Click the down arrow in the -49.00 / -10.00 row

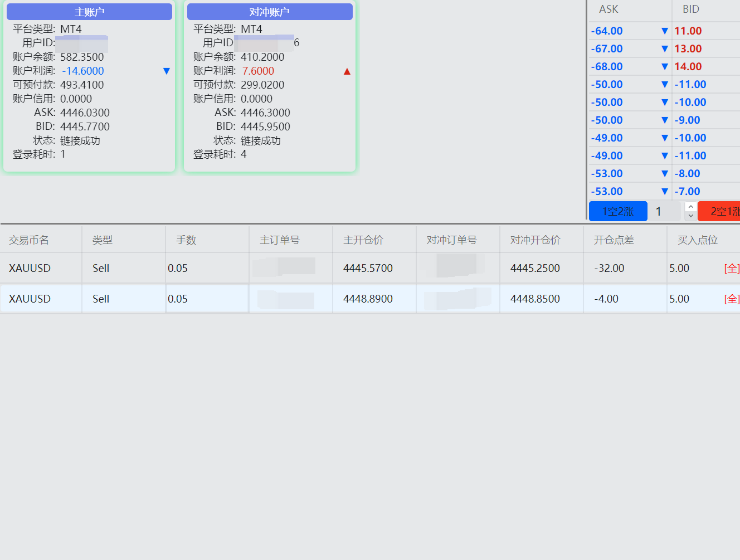[664, 138]
